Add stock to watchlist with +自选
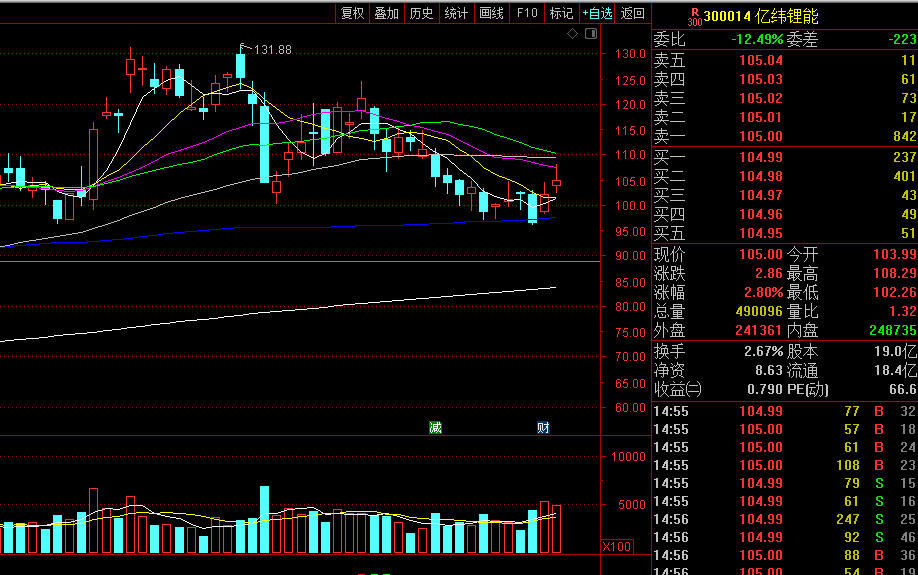The height and width of the screenshot is (575, 918). coord(597,13)
